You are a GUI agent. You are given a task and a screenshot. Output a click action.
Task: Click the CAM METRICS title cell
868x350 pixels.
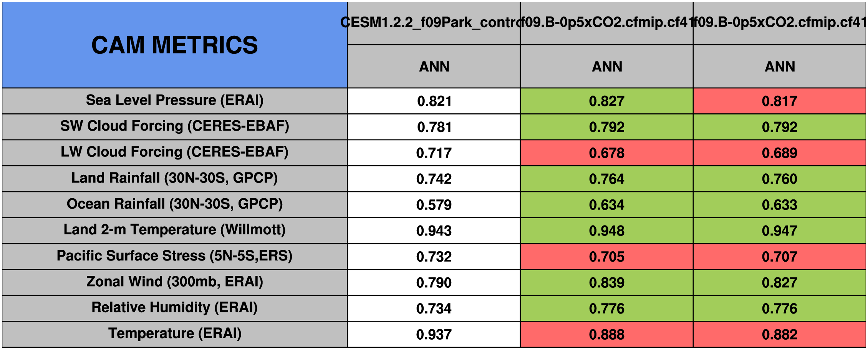[175, 45]
